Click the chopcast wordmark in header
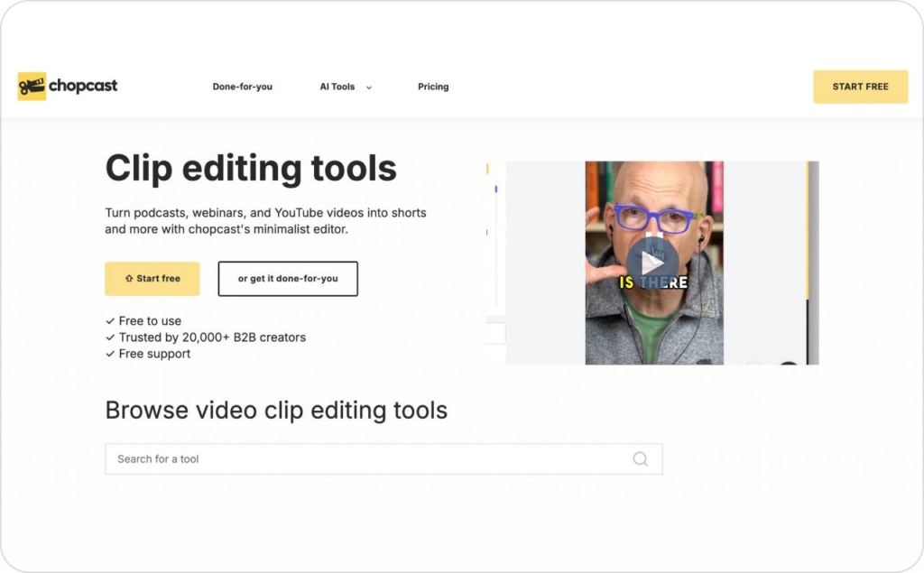The width and height of the screenshot is (924, 573). click(x=83, y=87)
